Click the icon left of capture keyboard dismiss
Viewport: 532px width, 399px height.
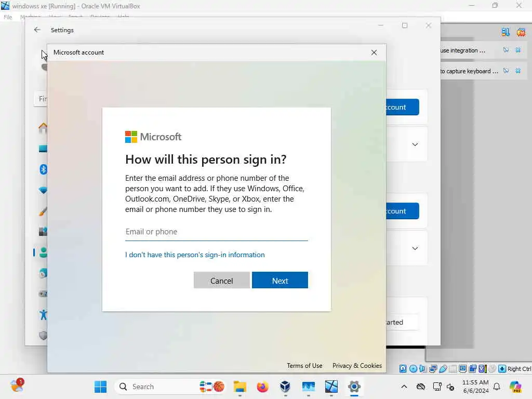point(506,71)
